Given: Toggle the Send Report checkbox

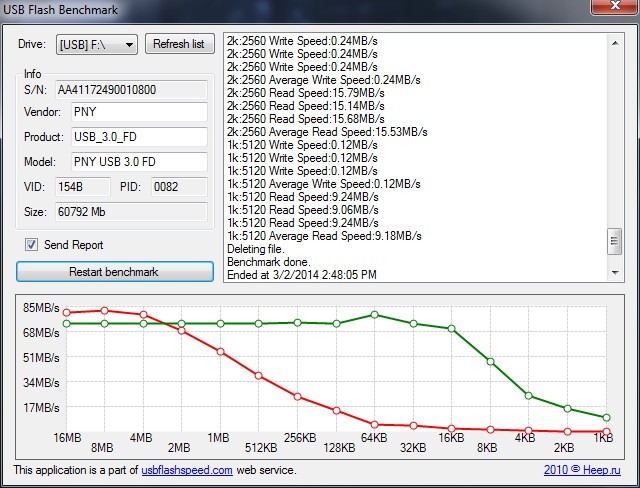Looking at the screenshot, I should pyautogui.click(x=31, y=245).
